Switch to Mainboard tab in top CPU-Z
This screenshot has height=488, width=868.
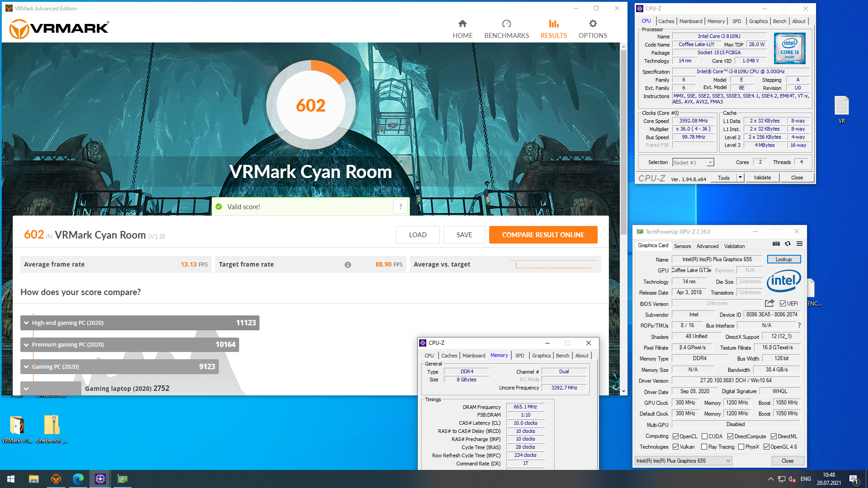691,21
